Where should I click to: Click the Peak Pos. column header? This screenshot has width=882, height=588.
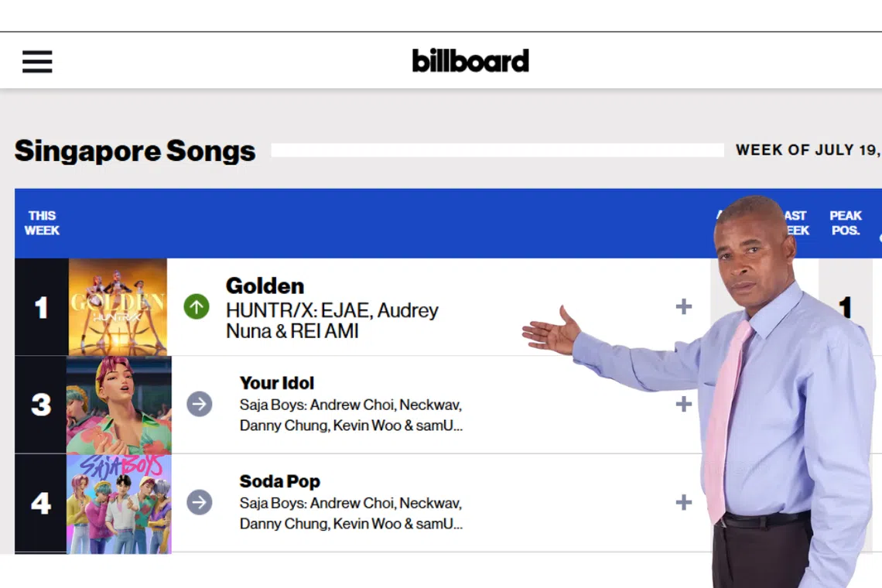point(846,223)
